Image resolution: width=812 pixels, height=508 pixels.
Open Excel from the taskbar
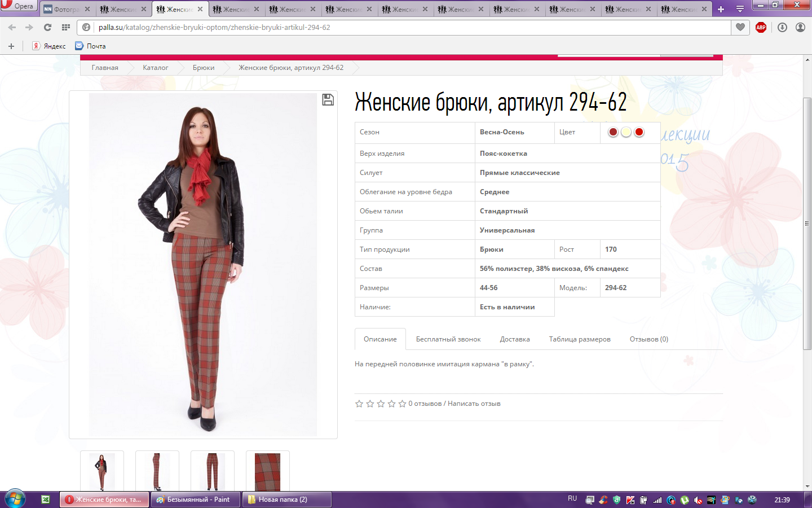pos(46,500)
